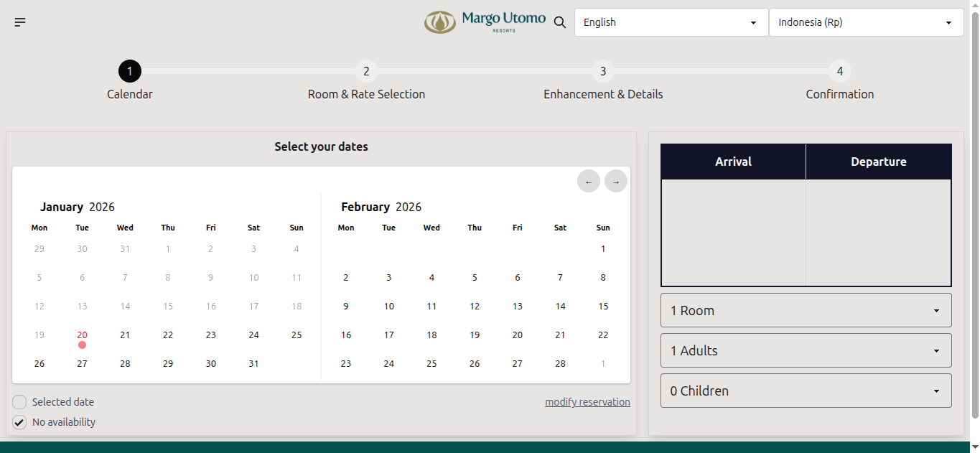980x453 pixels.
Task: Expand the 1 Adults dropdown
Action: point(806,351)
